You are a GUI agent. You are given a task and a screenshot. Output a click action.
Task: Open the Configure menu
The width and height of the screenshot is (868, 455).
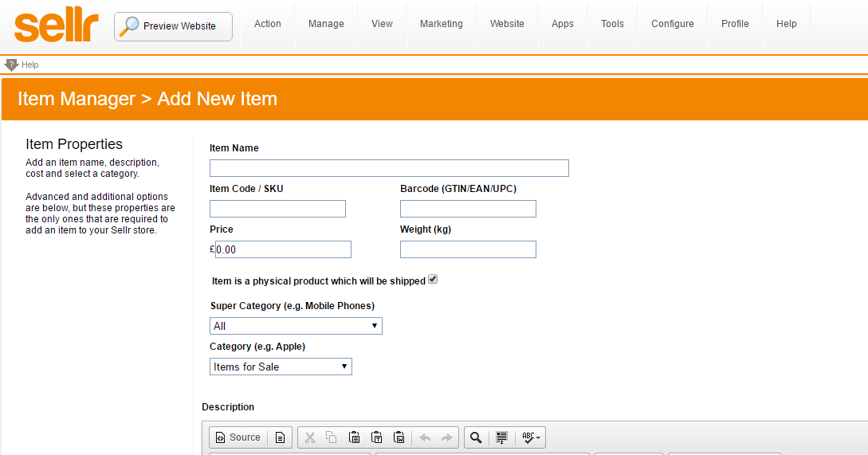tap(672, 24)
